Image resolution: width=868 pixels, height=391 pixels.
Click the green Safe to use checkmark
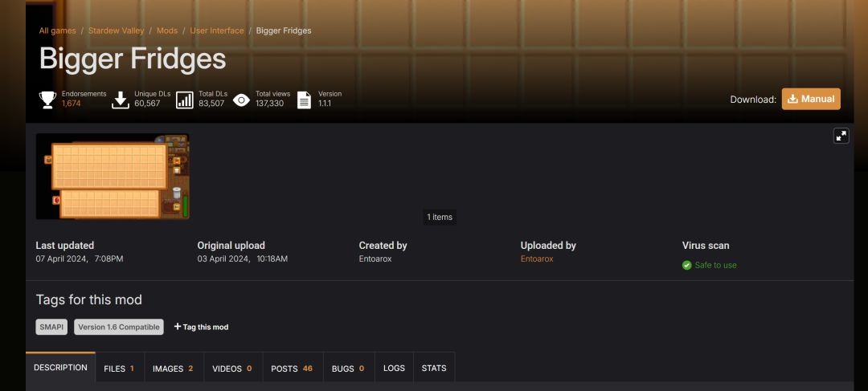point(686,266)
